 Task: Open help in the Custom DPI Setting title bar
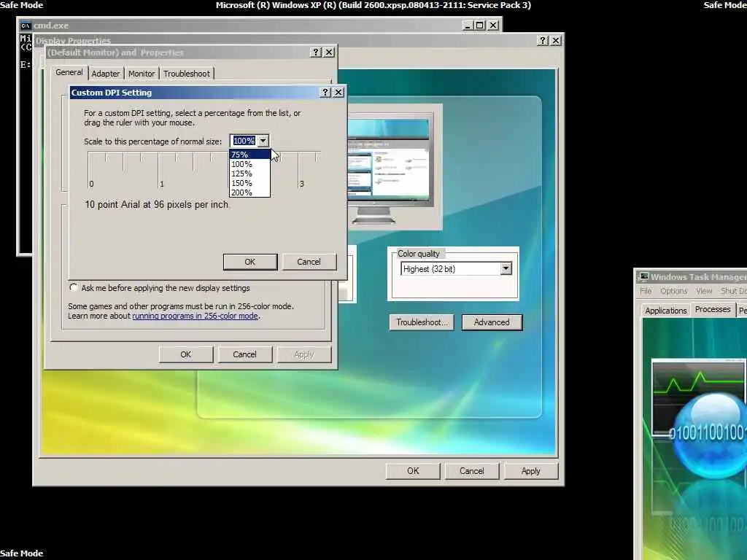click(325, 93)
